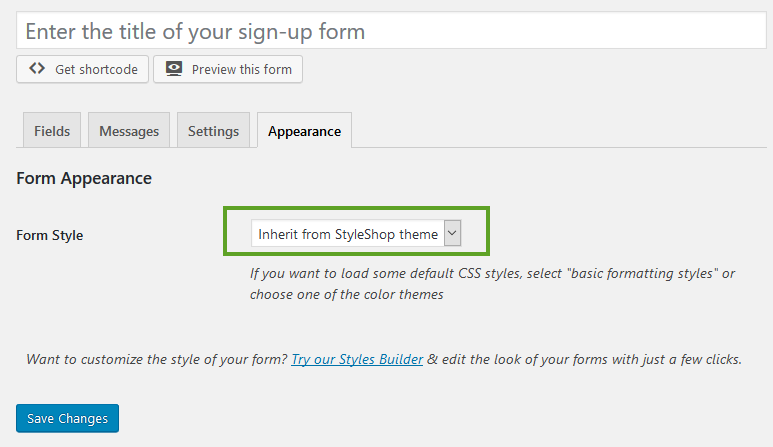The height and width of the screenshot is (447, 773).
Task: Click the green highlight border around Form Style
Action: [355, 210]
